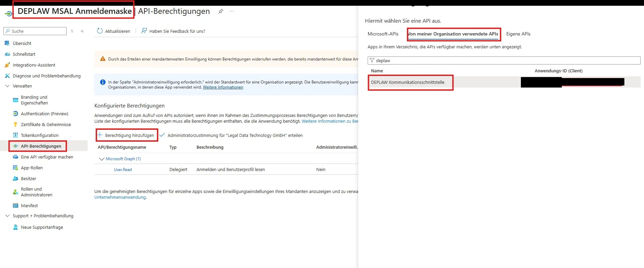Launch the Integrations-Assistent rocket icon
This screenshot has height=268, width=644.
coord(7,65)
